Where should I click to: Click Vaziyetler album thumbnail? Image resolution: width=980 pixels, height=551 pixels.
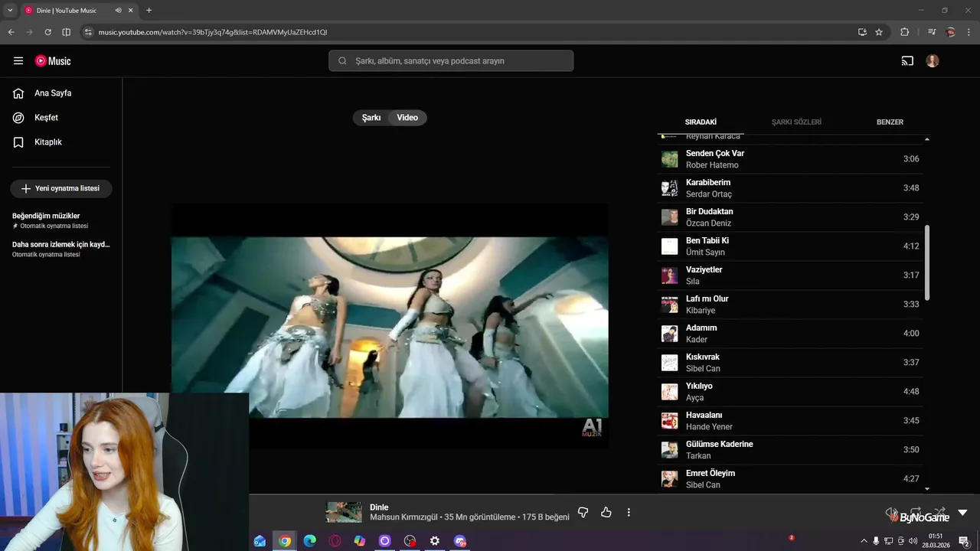point(670,275)
